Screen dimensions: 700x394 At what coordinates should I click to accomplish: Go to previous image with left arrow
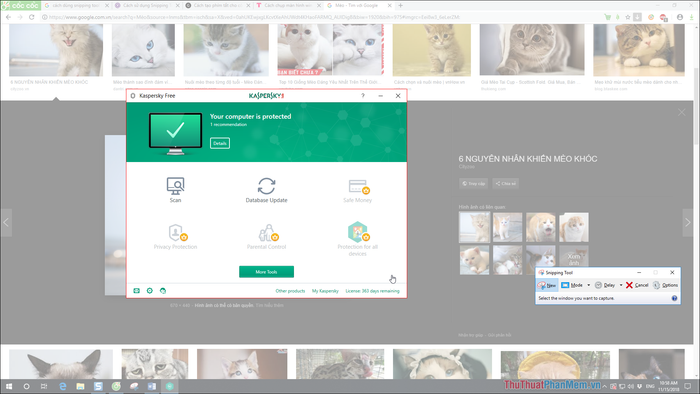pos(6,222)
